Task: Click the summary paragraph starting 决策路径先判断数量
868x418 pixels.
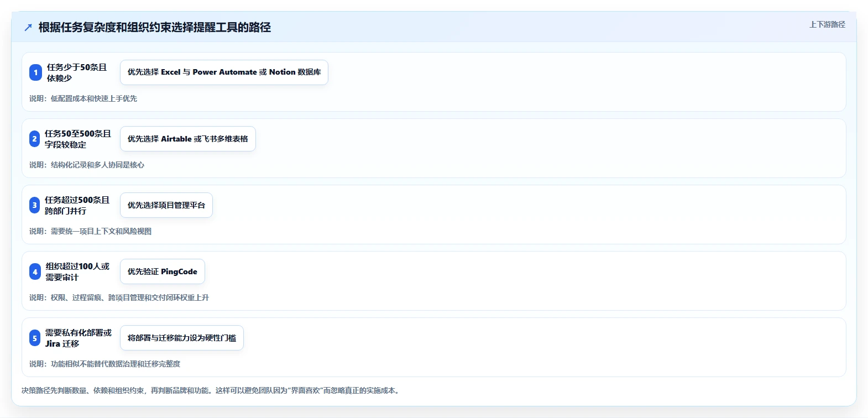Action: [212, 390]
